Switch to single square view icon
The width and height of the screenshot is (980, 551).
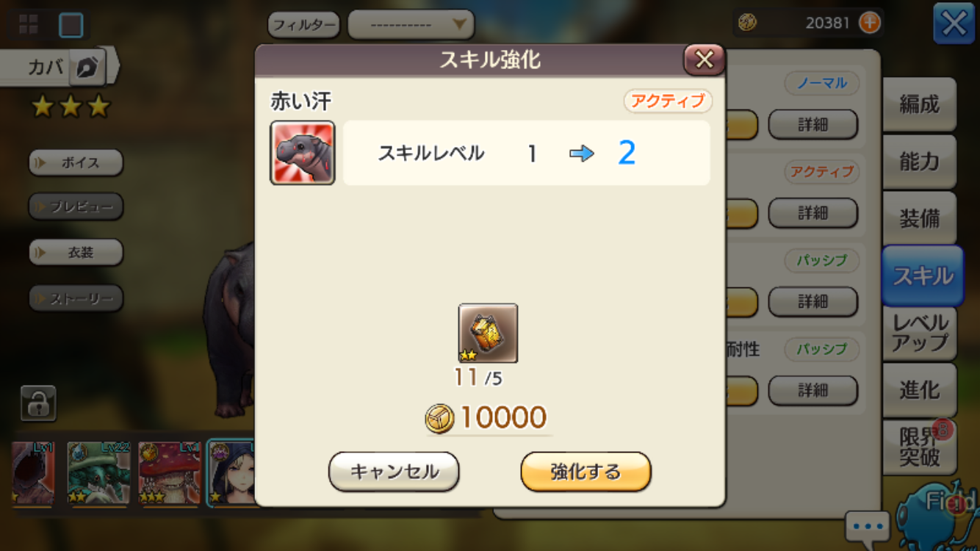(71, 25)
